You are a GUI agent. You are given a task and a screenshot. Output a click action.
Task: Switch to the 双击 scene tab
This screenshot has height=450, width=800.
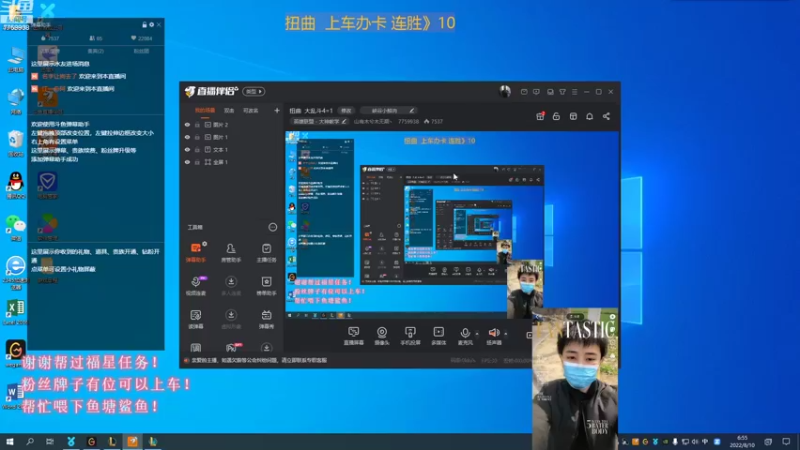[229, 110]
